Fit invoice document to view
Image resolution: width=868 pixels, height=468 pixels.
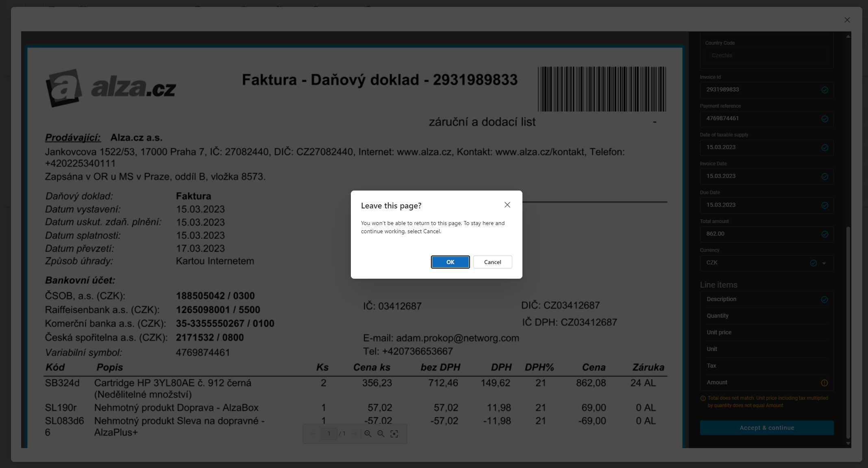(394, 434)
